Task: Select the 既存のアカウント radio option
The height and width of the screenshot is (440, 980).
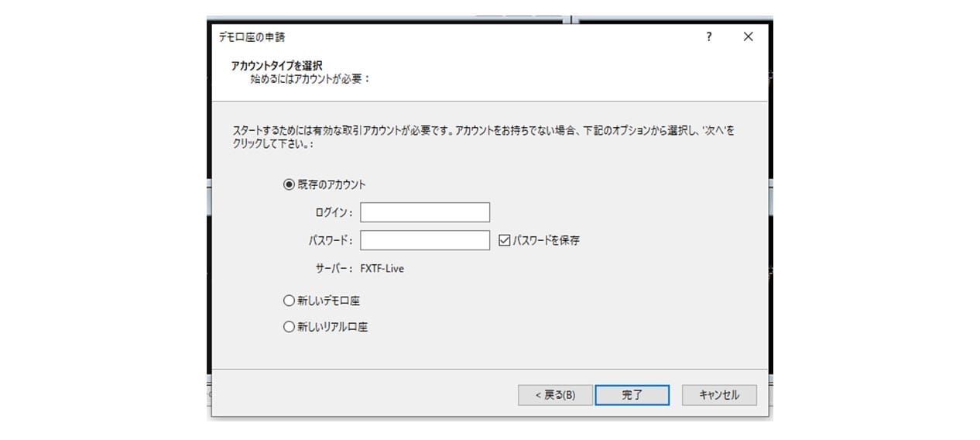Action: pyautogui.click(x=290, y=184)
